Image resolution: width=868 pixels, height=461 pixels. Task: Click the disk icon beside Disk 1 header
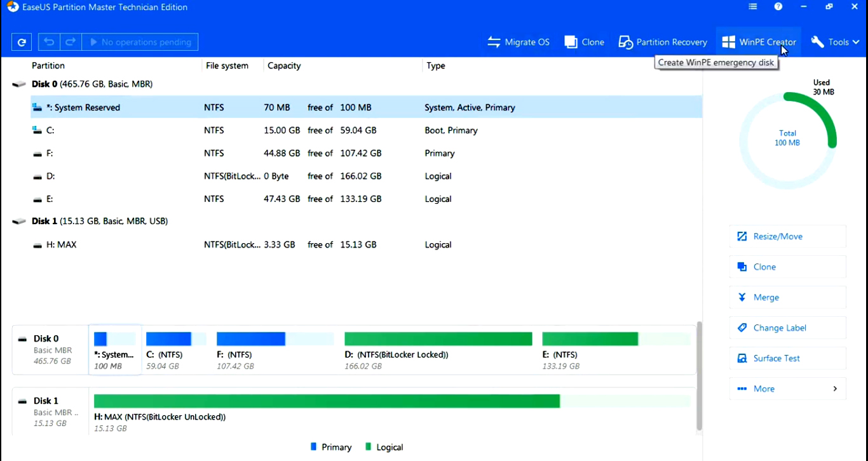click(19, 221)
